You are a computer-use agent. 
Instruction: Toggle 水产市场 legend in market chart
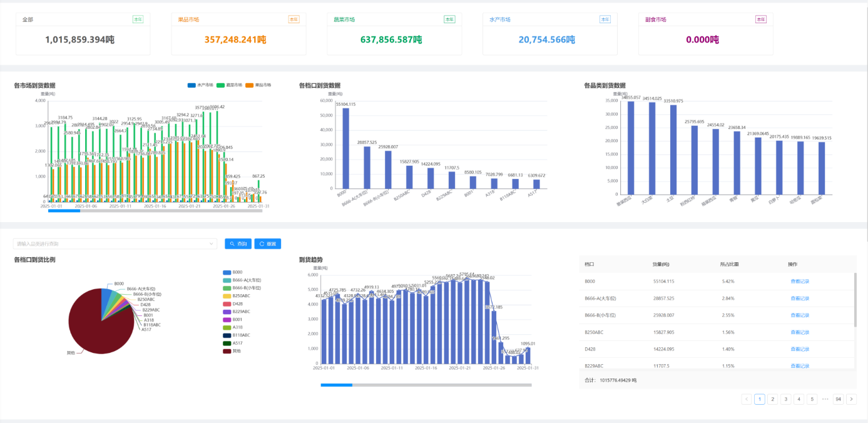[x=200, y=84]
